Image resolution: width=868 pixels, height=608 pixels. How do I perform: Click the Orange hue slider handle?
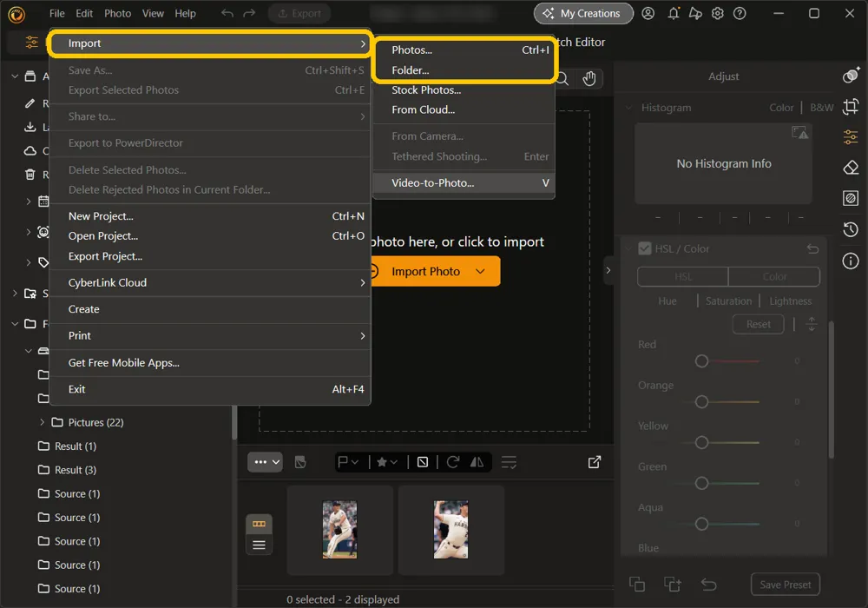[701, 401]
